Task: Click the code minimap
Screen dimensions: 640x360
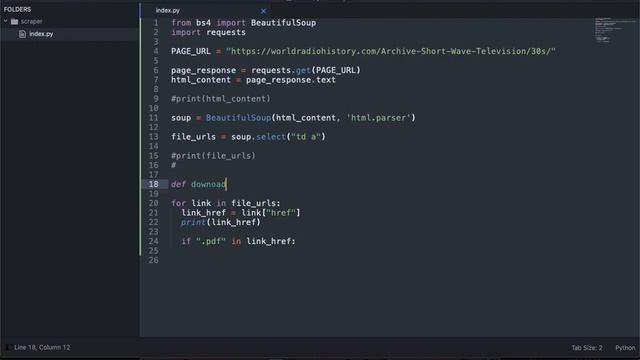Action: click(x=614, y=30)
